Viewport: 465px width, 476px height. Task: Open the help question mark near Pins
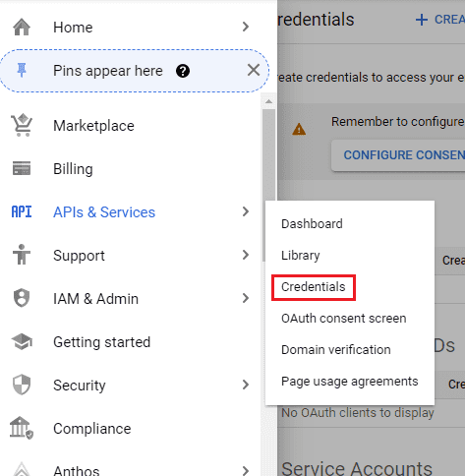tap(183, 71)
